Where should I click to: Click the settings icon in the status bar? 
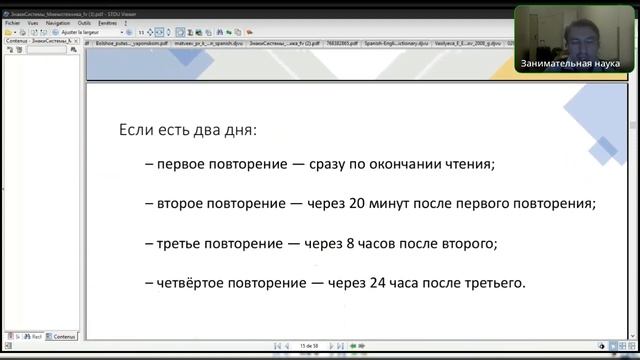point(602,346)
